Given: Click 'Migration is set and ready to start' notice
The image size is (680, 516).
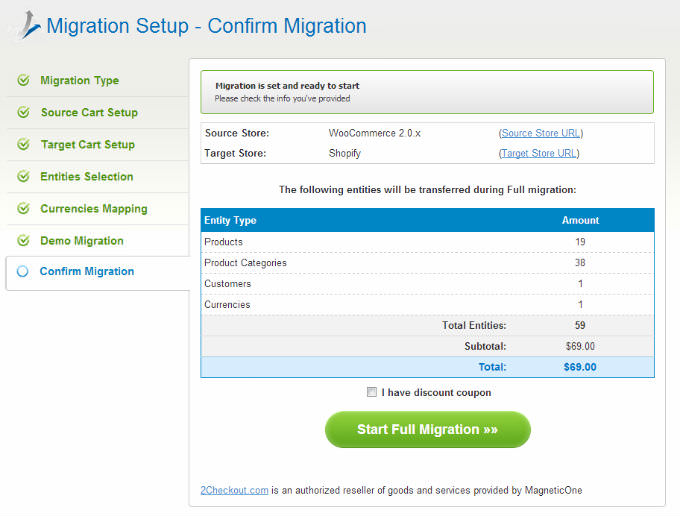Looking at the screenshot, I should click(288, 86).
